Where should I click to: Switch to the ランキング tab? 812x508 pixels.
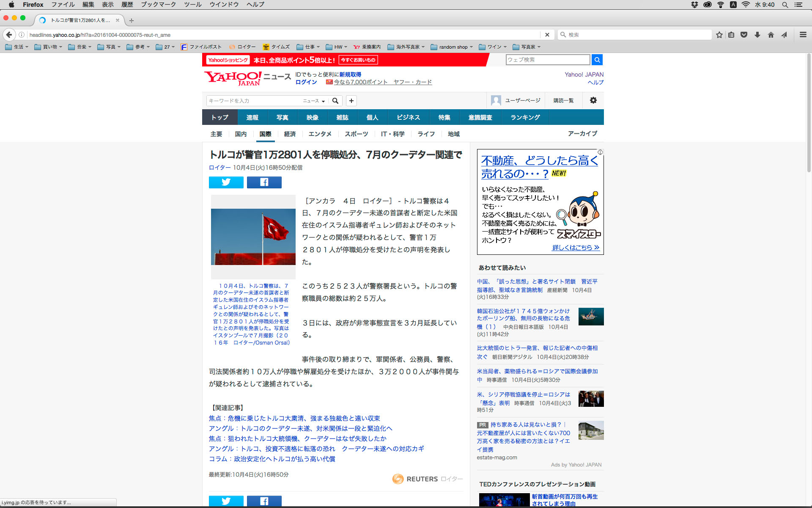(x=525, y=117)
